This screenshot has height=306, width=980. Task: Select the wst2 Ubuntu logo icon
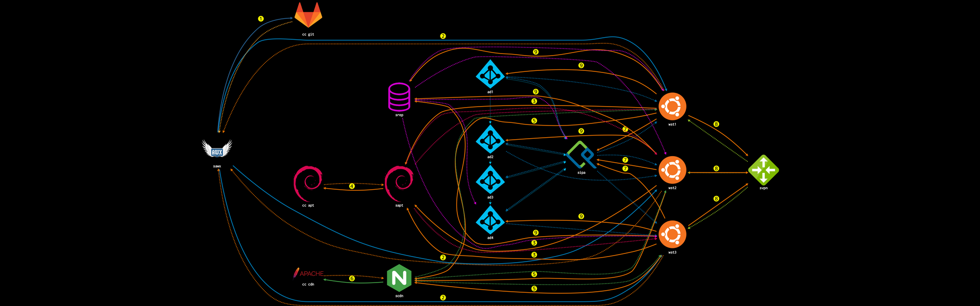click(x=672, y=170)
